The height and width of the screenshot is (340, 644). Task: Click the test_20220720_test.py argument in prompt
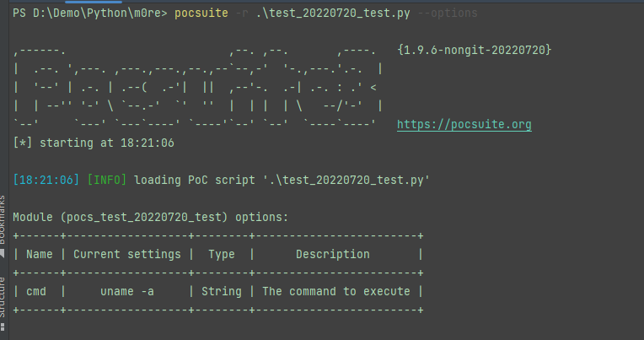[333, 13]
